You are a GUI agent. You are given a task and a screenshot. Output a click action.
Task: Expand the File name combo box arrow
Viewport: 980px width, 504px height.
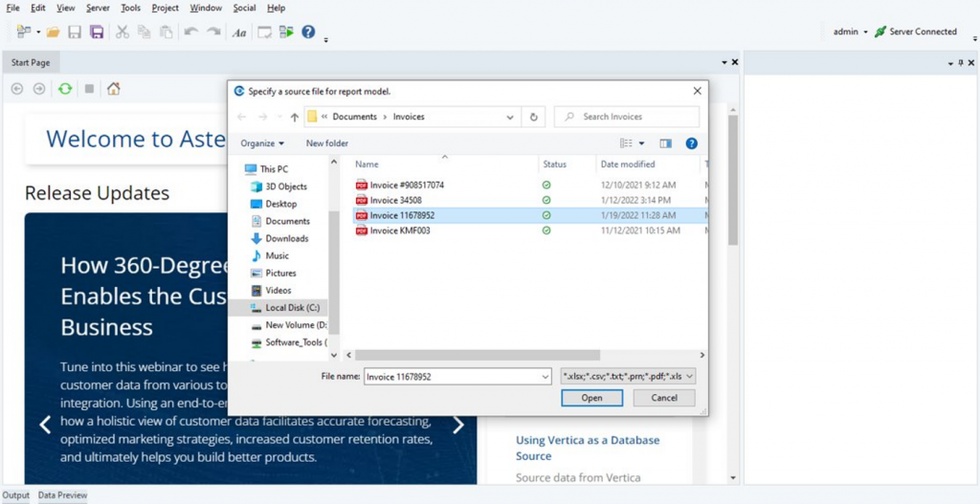[x=546, y=377]
